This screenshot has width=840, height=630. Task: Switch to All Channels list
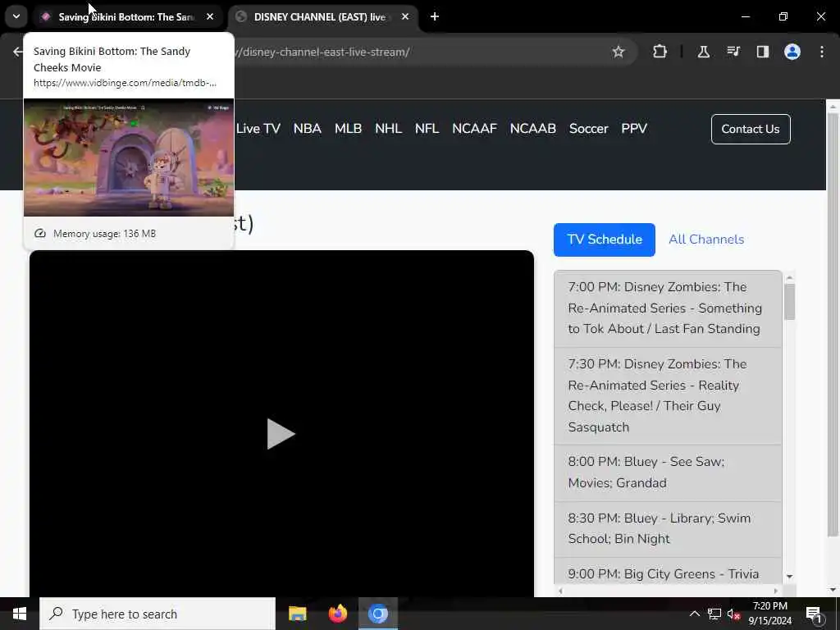(706, 240)
